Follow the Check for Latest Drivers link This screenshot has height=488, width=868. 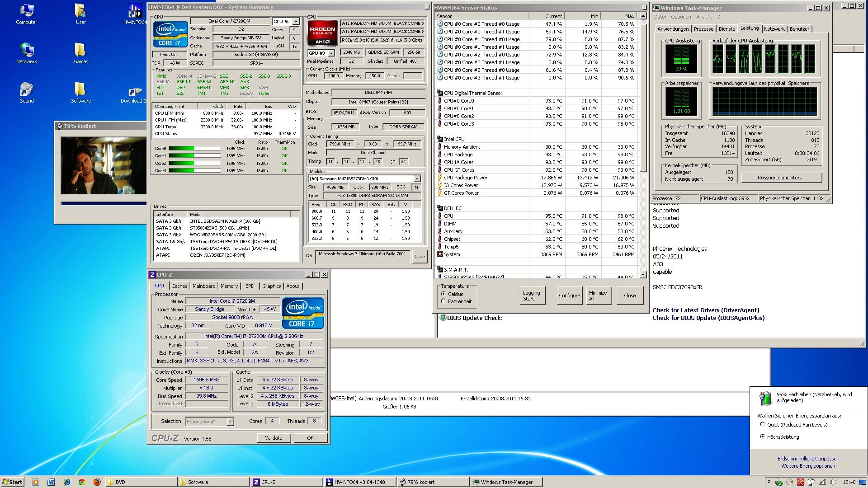point(706,310)
